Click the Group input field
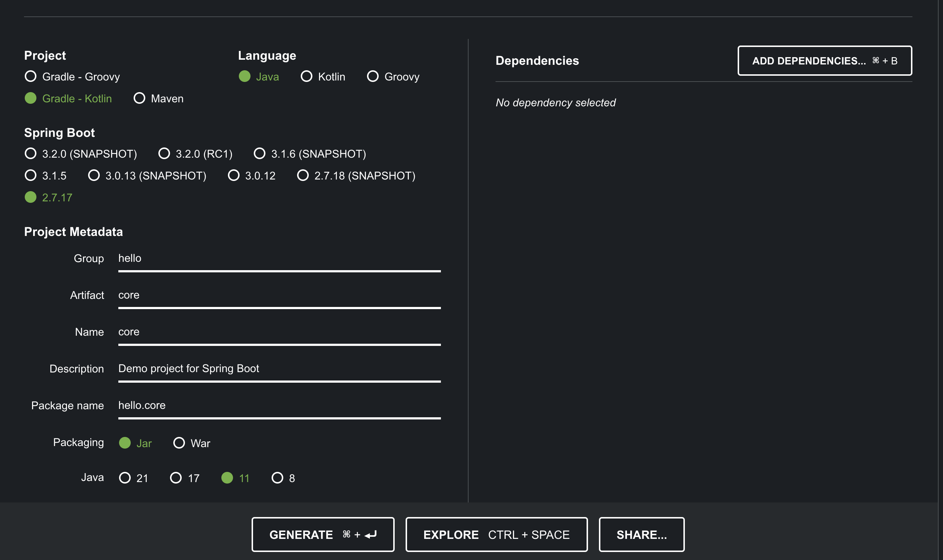 pyautogui.click(x=279, y=259)
